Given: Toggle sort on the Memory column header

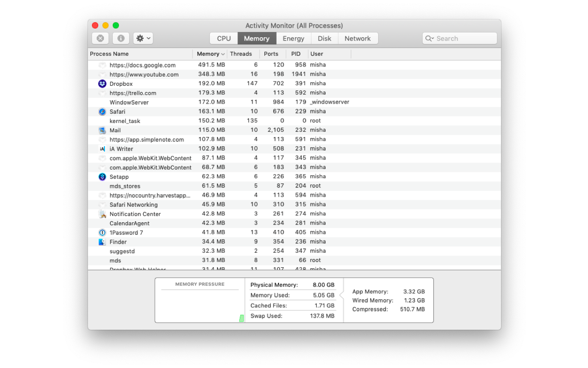Looking at the screenshot, I should click(x=210, y=54).
